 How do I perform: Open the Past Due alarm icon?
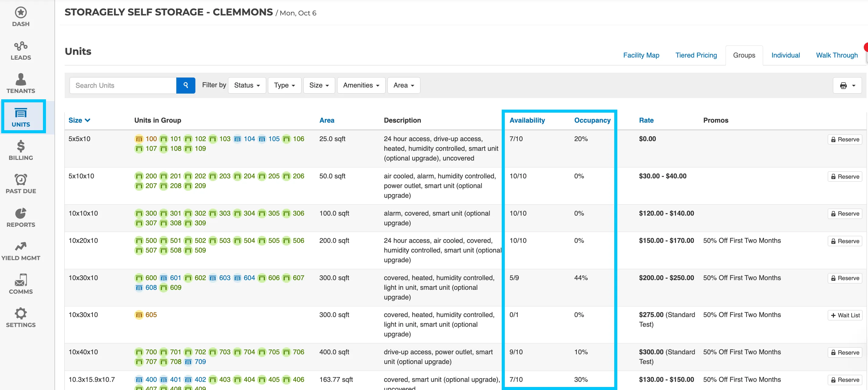21,180
